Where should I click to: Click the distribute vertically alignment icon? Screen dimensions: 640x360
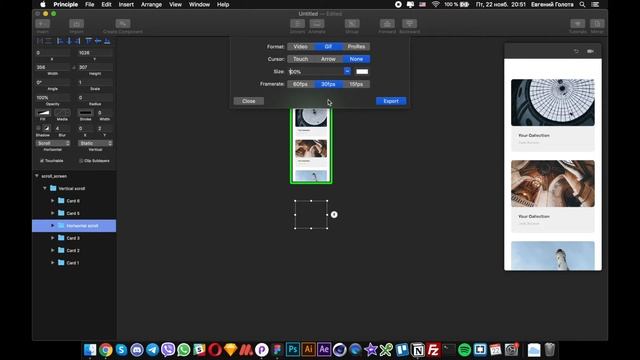point(49,41)
